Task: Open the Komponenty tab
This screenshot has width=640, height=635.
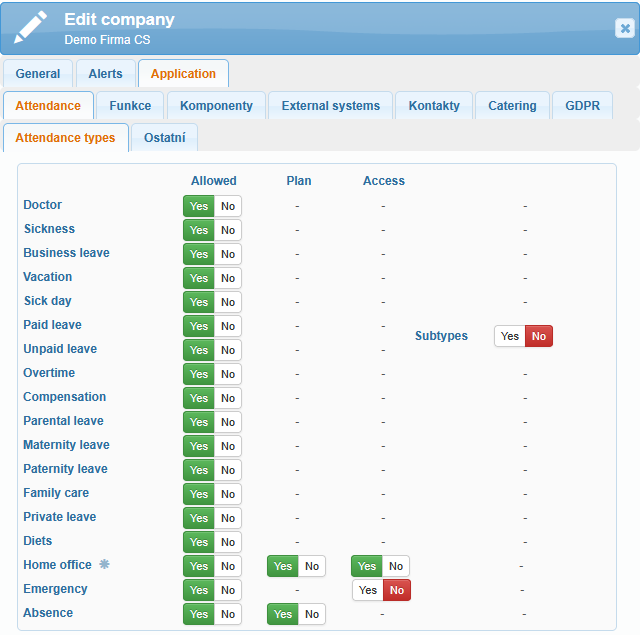Action: point(217,106)
